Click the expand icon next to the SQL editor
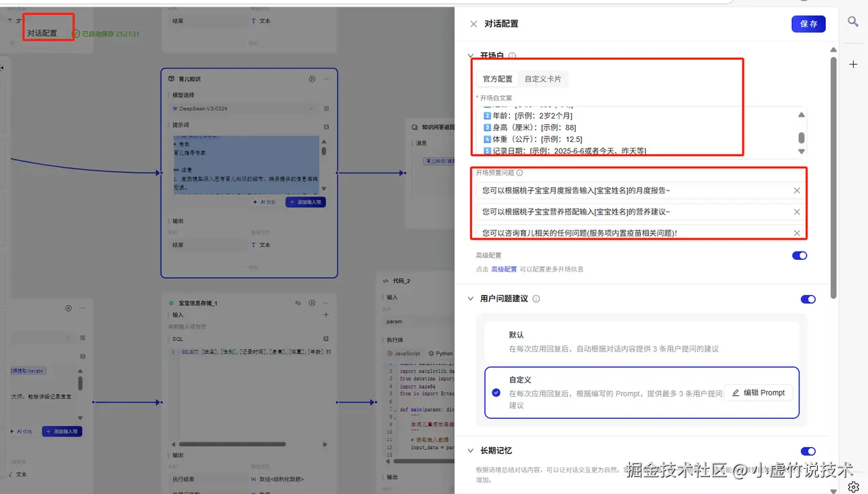The height and width of the screenshot is (494, 868). tap(326, 339)
